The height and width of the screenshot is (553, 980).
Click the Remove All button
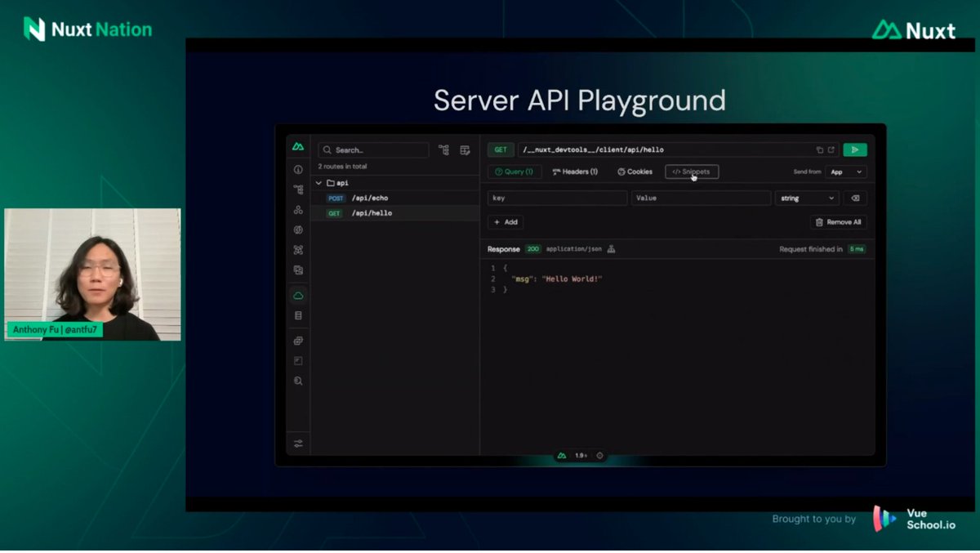(839, 222)
